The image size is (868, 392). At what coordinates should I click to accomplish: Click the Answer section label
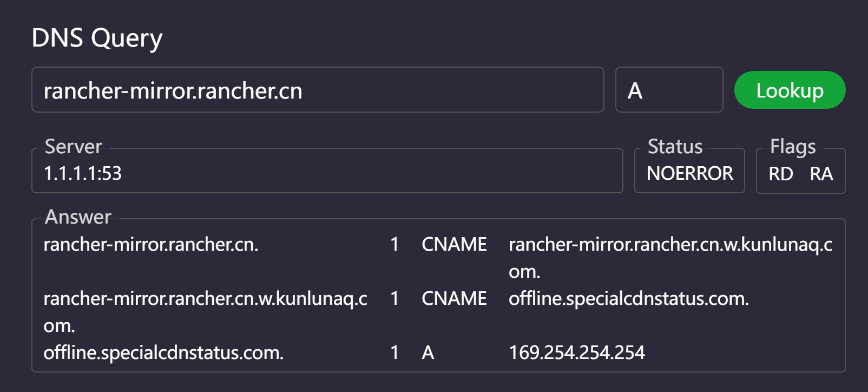coord(78,217)
